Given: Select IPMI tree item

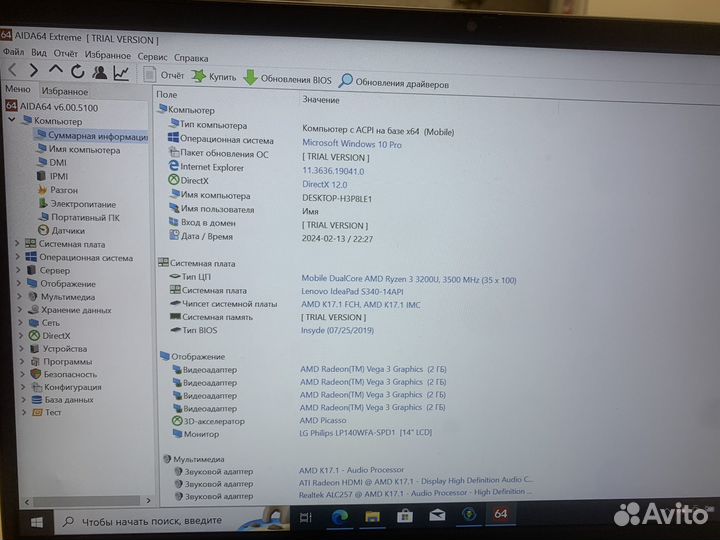Looking at the screenshot, I should (52, 176).
